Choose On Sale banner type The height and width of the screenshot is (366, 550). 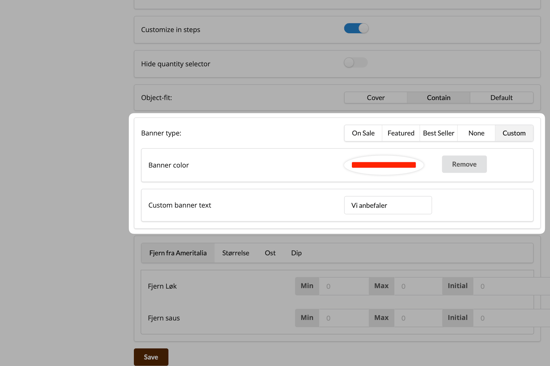[363, 133]
